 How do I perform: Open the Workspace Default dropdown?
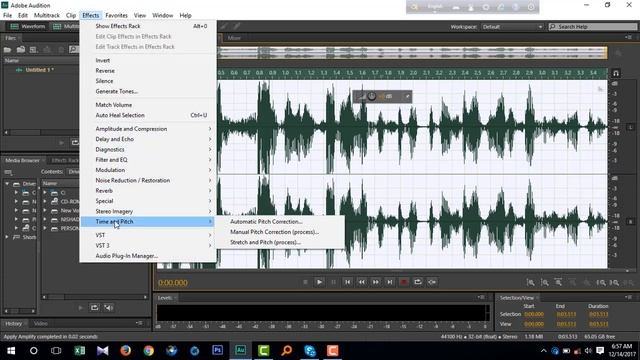(512, 27)
